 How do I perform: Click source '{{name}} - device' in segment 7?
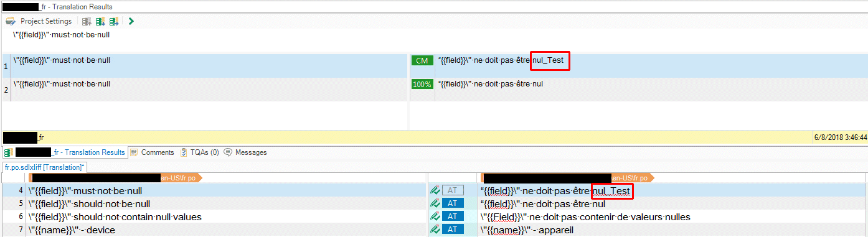[72, 230]
